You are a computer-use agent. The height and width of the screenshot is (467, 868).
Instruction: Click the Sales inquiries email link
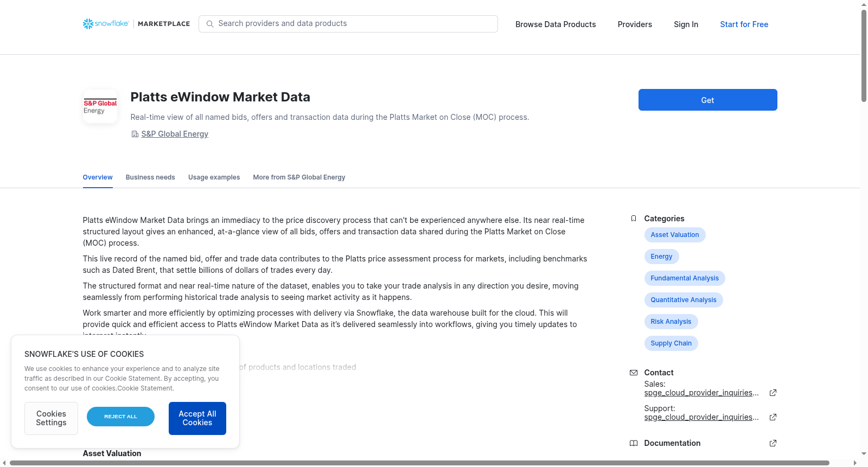coord(701,393)
